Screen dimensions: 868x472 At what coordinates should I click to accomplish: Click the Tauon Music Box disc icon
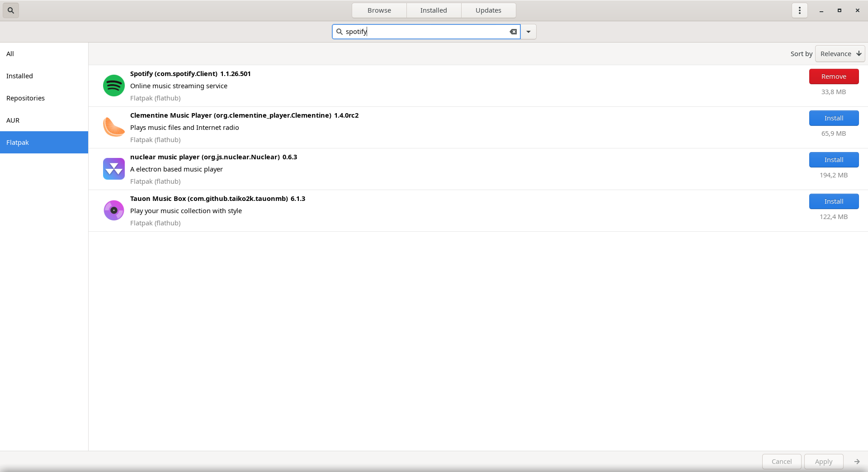pyautogui.click(x=114, y=210)
